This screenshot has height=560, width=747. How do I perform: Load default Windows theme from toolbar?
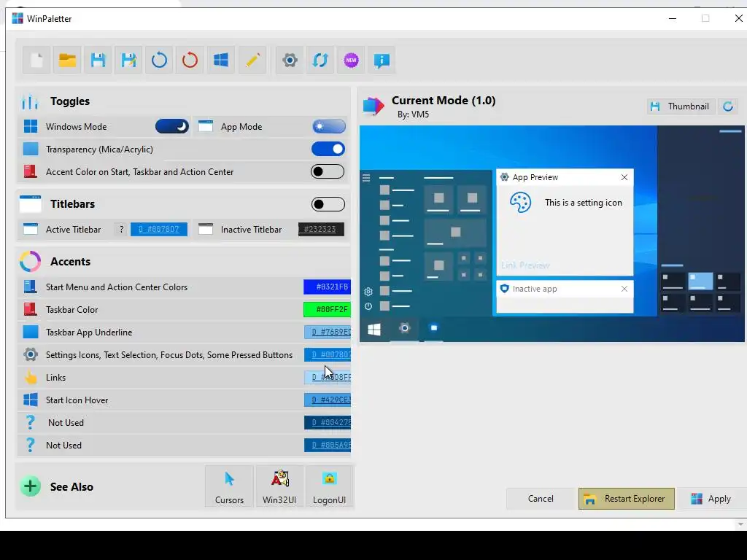220,61
